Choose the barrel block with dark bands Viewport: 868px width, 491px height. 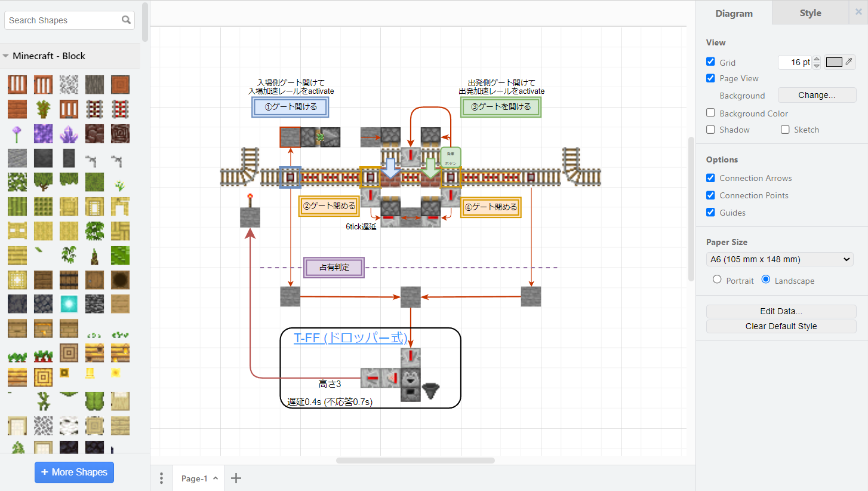click(x=69, y=280)
